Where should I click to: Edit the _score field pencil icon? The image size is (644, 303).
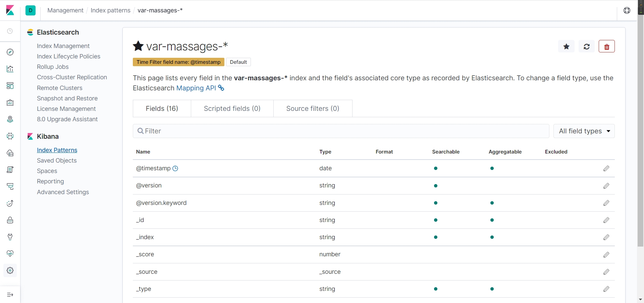606,255
